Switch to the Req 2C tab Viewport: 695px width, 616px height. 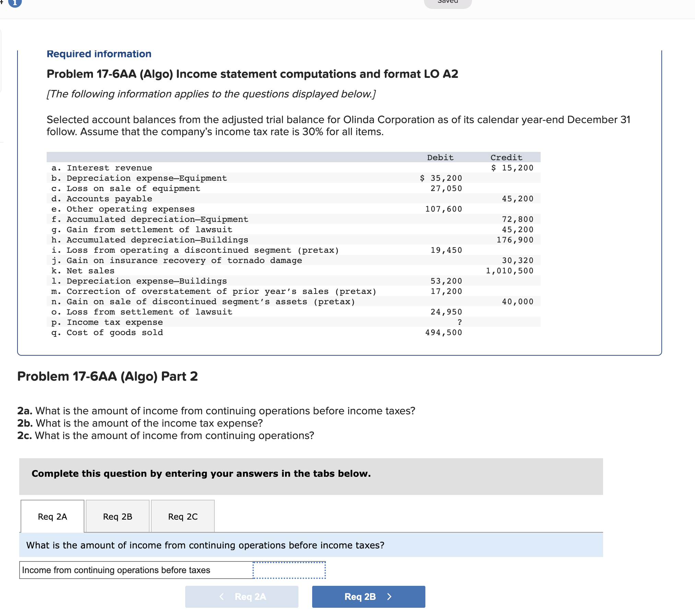point(182,516)
